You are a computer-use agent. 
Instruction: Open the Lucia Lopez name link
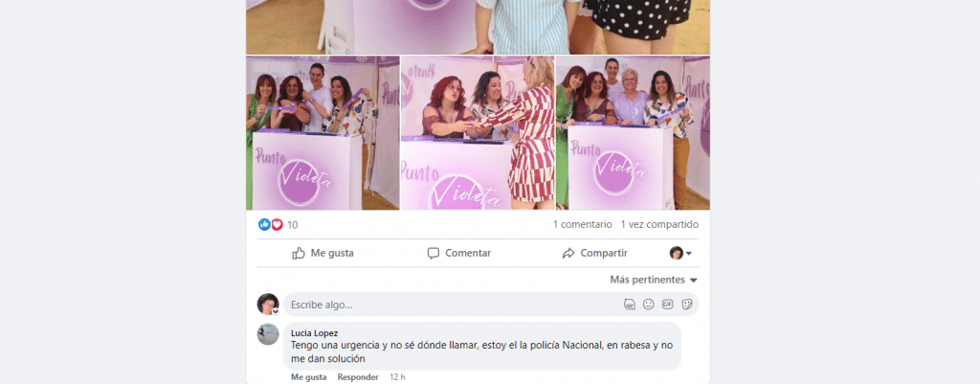314,333
